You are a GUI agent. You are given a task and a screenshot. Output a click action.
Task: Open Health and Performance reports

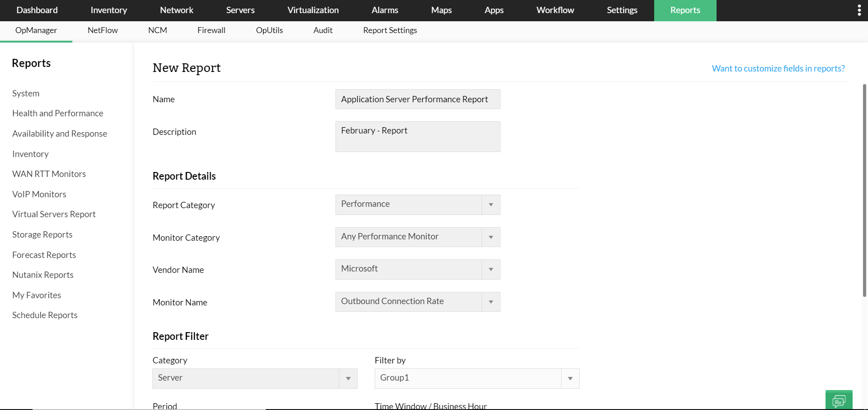click(x=58, y=113)
